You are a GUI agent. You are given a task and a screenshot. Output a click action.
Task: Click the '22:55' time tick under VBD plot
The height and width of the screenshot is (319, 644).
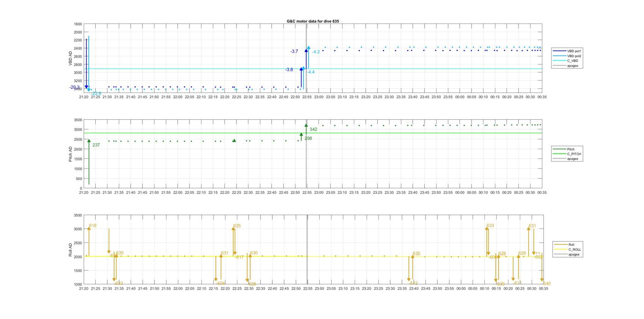[x=307, y=97]
